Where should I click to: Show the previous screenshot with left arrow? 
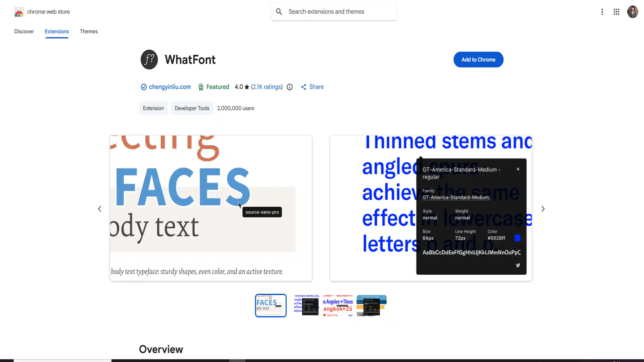pos(99,209)
